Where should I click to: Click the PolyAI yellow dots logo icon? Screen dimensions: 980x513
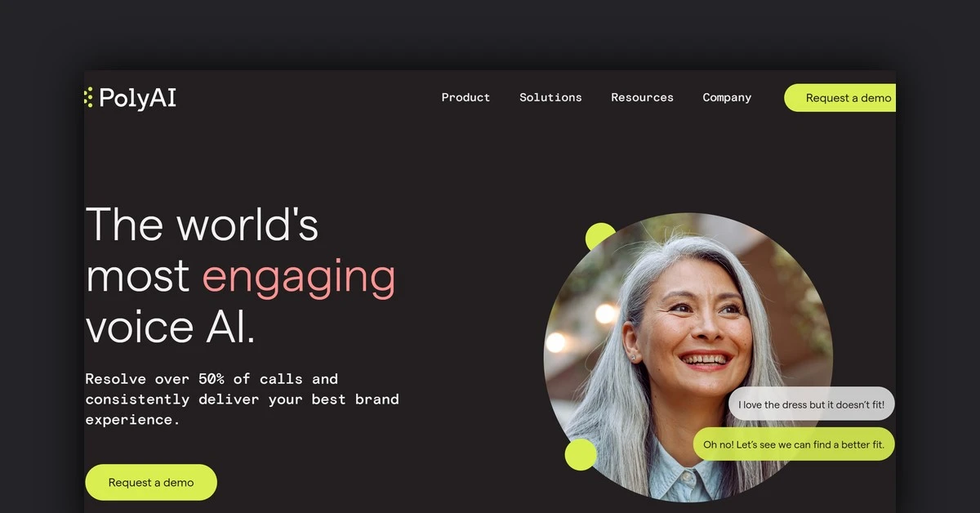coord(88,97)
